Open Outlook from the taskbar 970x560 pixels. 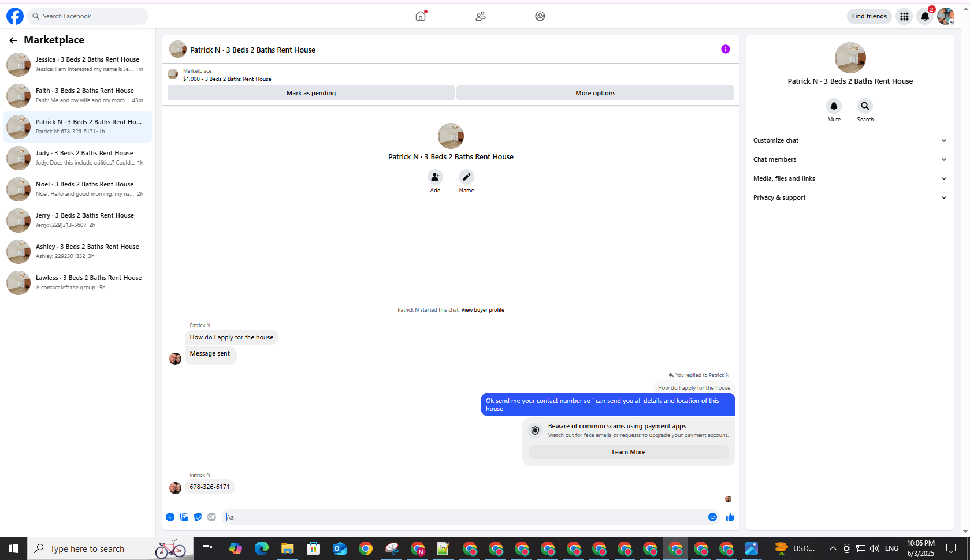[x=340, y=548]
